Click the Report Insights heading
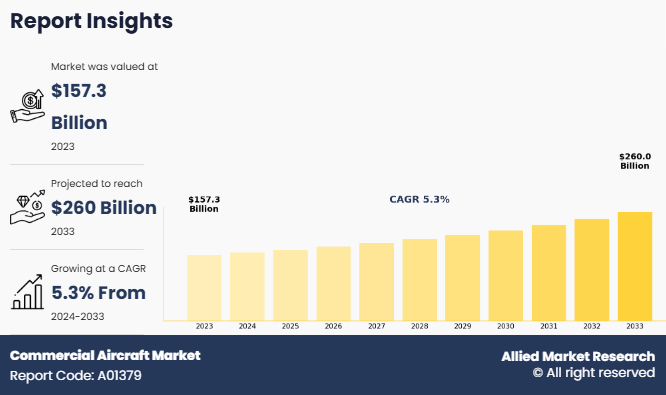 click(91, 21)
